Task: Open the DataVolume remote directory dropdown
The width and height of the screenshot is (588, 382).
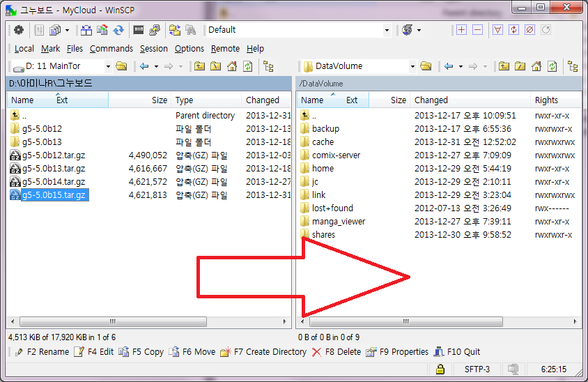Action: 412,66
